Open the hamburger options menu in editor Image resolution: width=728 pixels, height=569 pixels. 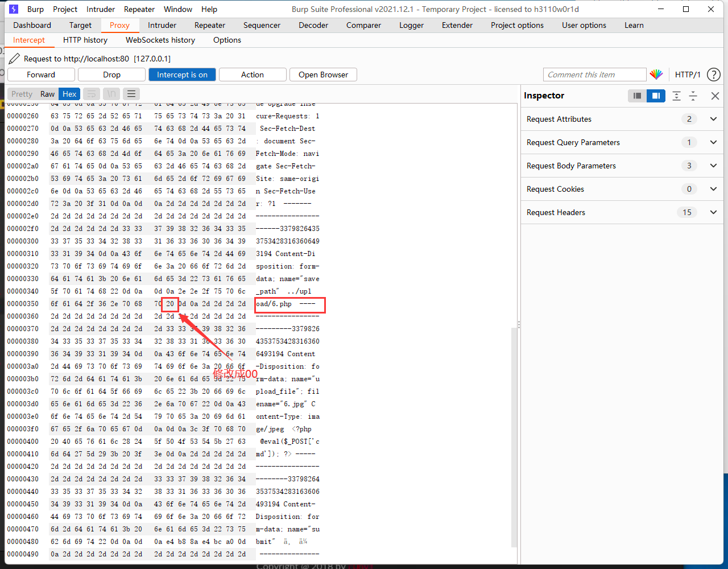(131, 94)
